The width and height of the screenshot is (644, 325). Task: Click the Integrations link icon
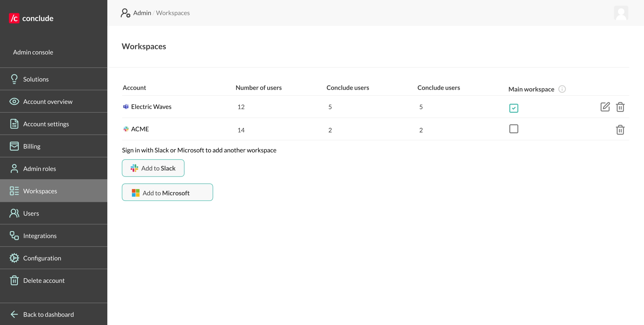pyautogui.click(x=14, y=235)
